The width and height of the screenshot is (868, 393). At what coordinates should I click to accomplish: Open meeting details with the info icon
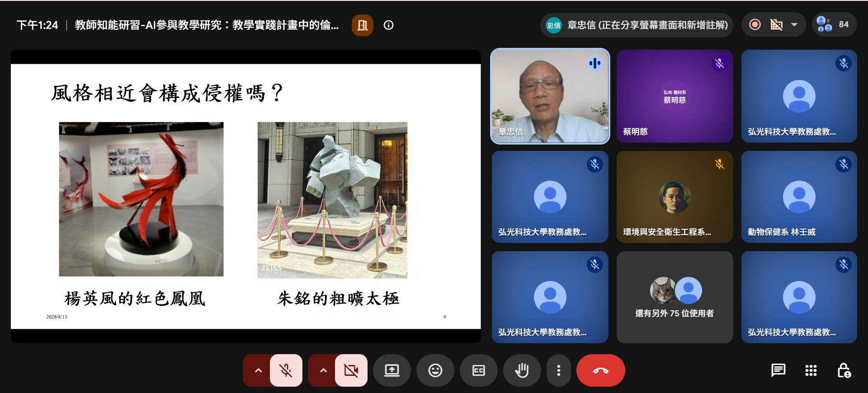(x=389, y=25)
